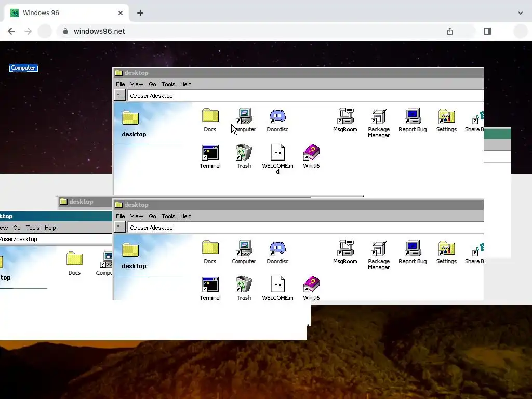532x399 pixels.
Task: Click Share shortcut in upper desktop window
Action: 475,121
